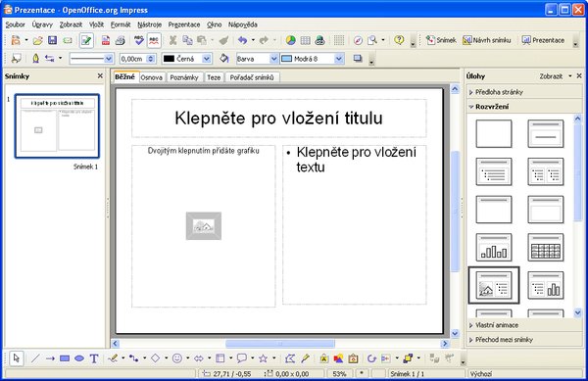Toggle the shadow icon in line toolbar

pyautogui.click(x=358, y=59)
